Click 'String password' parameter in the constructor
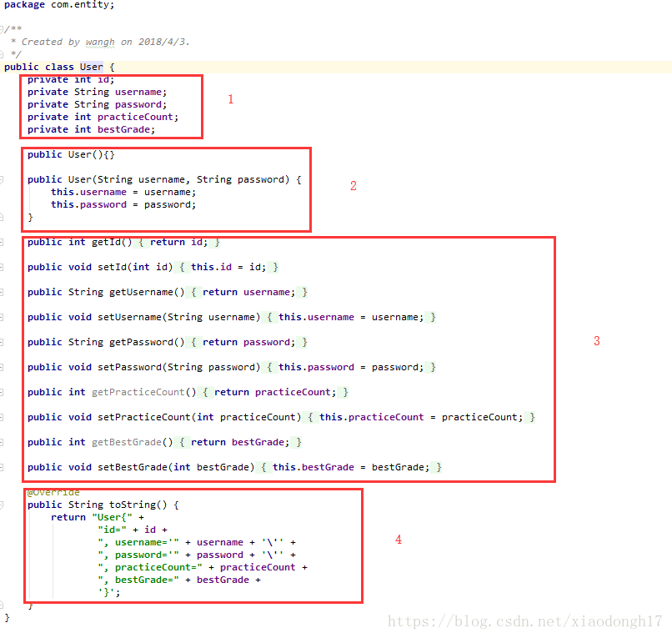The width and height of the screenshot is (672, 638). click(243, 179)
